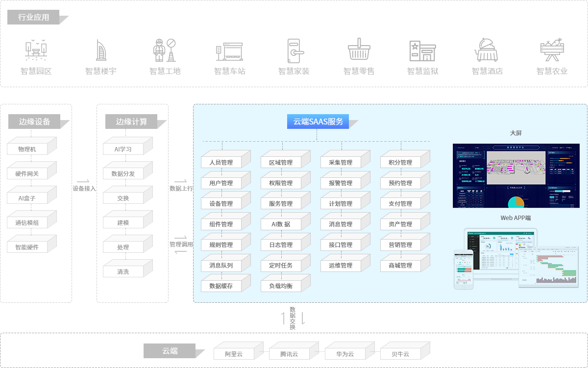
Task: Click the 智慧工地 construction worker icon
Action: pyautogui.click(x=165, y=49)
